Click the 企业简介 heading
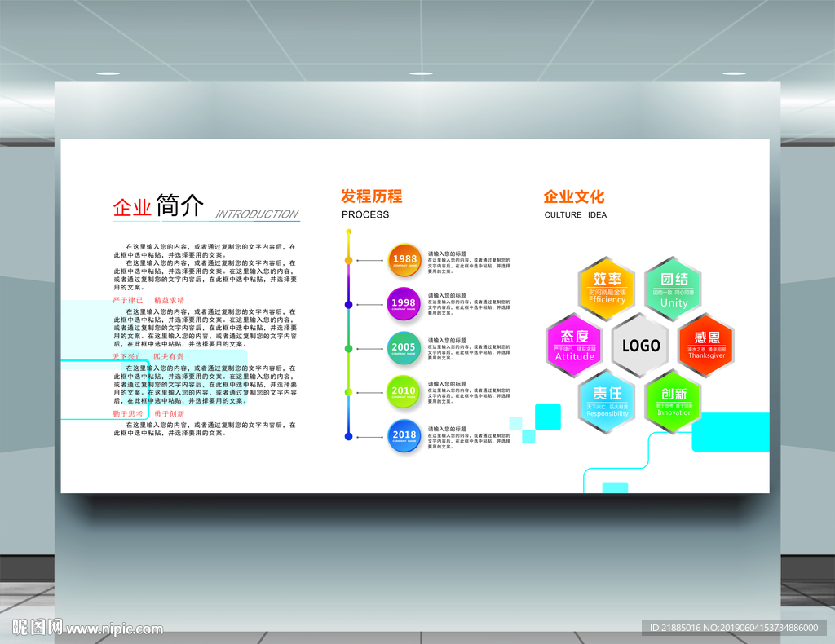 [158, 205]
